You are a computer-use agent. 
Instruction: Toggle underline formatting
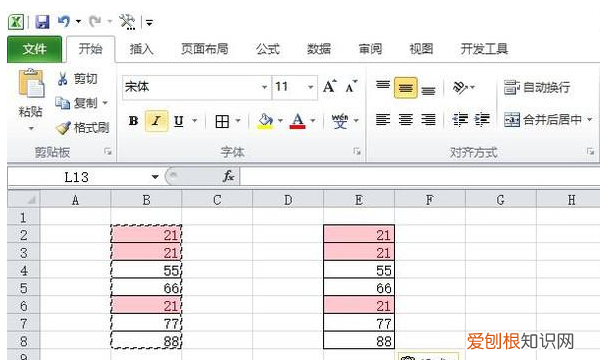[178, 121]
